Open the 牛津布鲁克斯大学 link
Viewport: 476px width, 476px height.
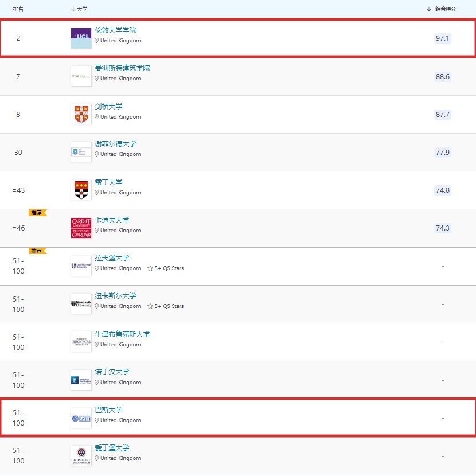(x=122, y=334)
